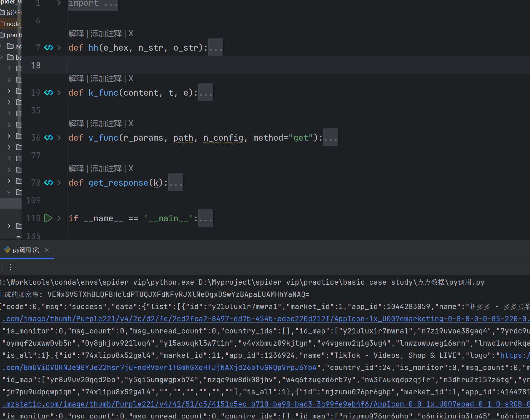Dismiss code lens X above def hh
Image resolution: width=530 pixels, height=420 pixels.
(131, 33)
